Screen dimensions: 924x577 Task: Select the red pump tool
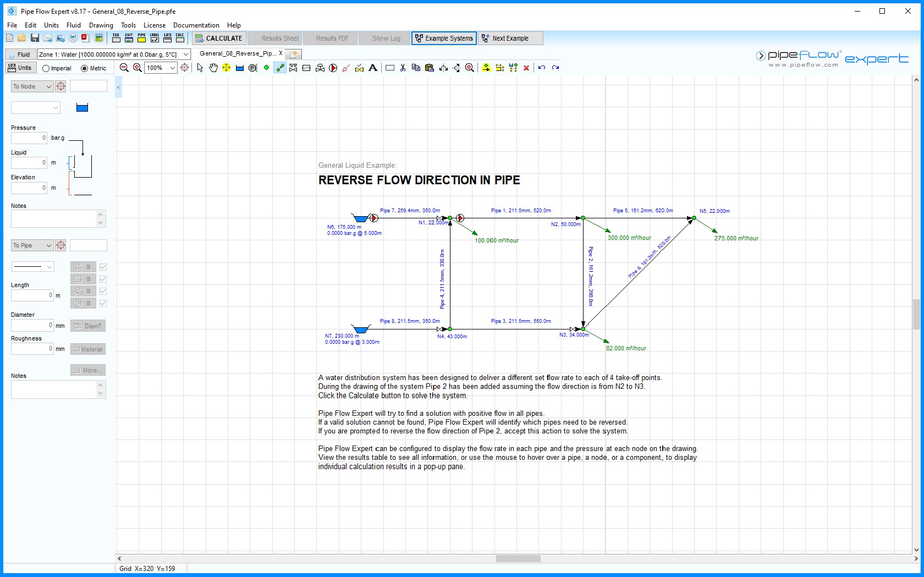[333, 68]
